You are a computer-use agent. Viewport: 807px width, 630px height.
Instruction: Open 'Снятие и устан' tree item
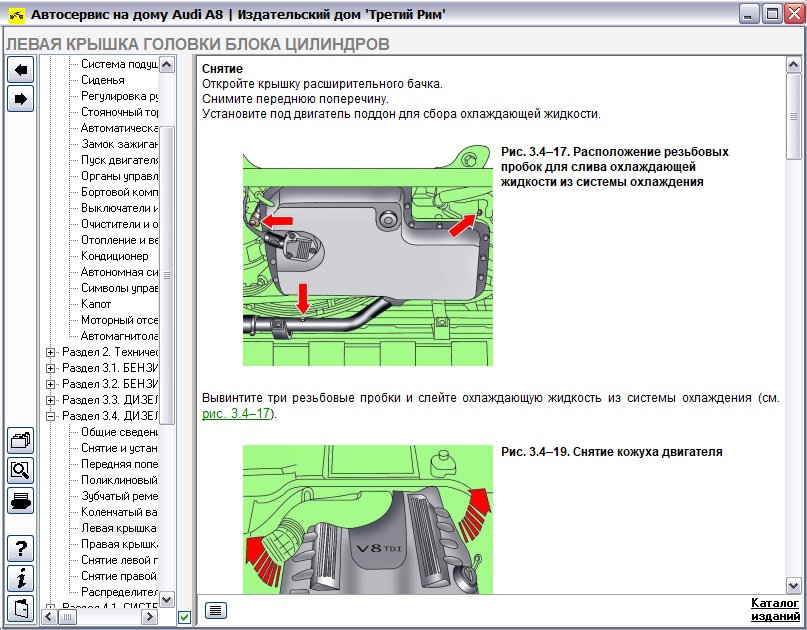[119, 448]
